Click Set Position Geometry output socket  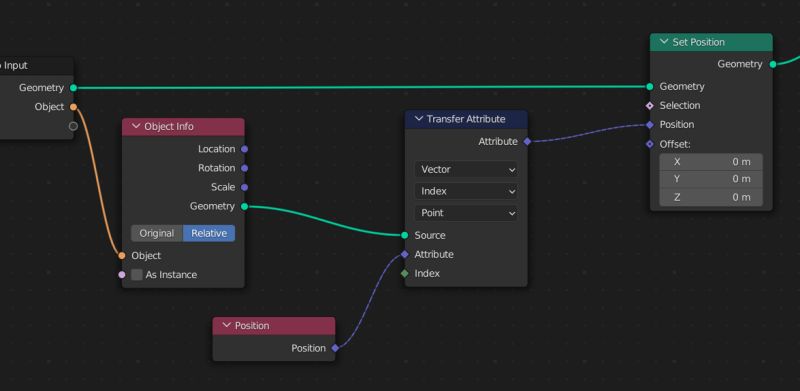772,64
